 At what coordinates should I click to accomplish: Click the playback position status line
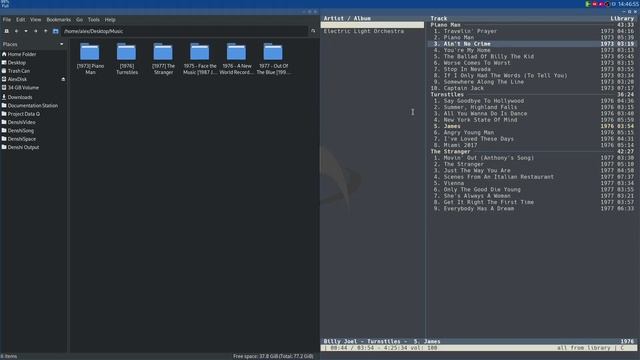(x=478, y=348)
